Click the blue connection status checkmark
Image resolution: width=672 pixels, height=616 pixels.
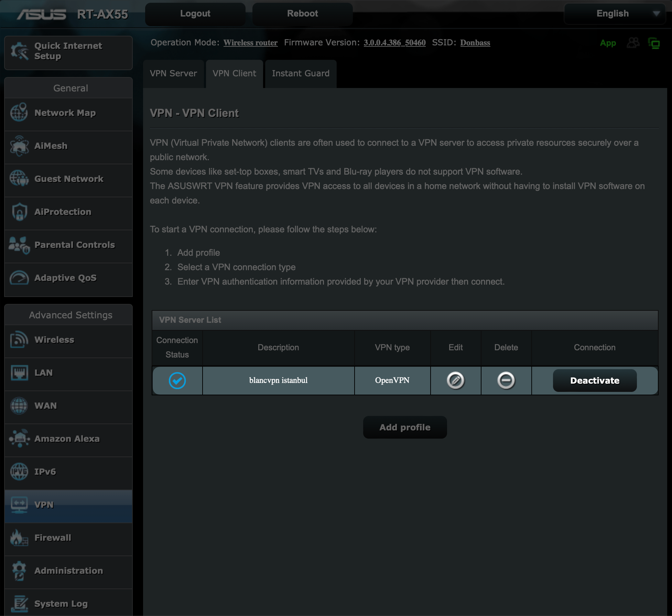(x=177, y=381)
